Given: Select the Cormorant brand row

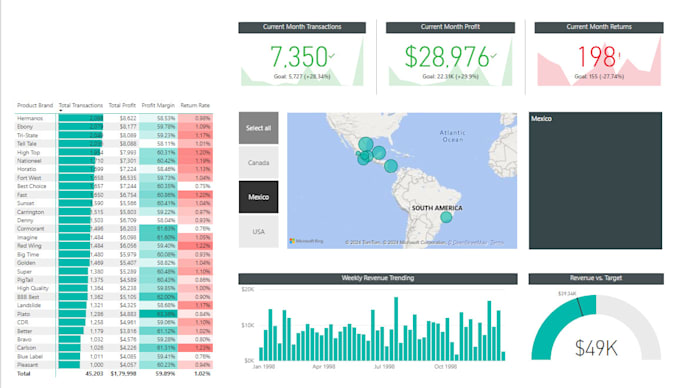Looking at the screenshot, I should click(114, 228).
